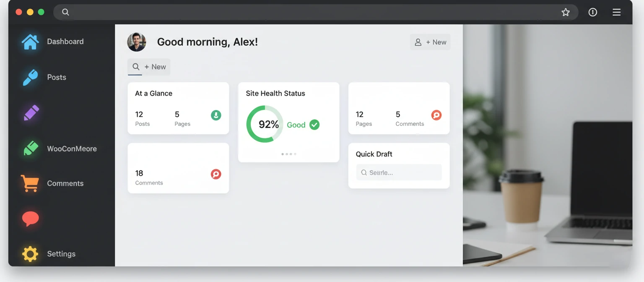
Task: Click the info circle icon near the menu
Action: pyautogui.click(x=592, y=12)
